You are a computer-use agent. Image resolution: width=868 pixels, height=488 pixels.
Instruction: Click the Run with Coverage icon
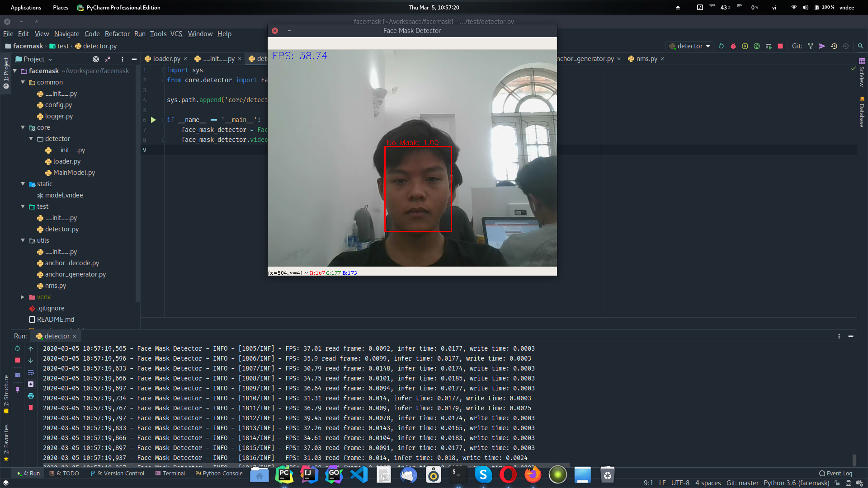(x=745, y=46)
